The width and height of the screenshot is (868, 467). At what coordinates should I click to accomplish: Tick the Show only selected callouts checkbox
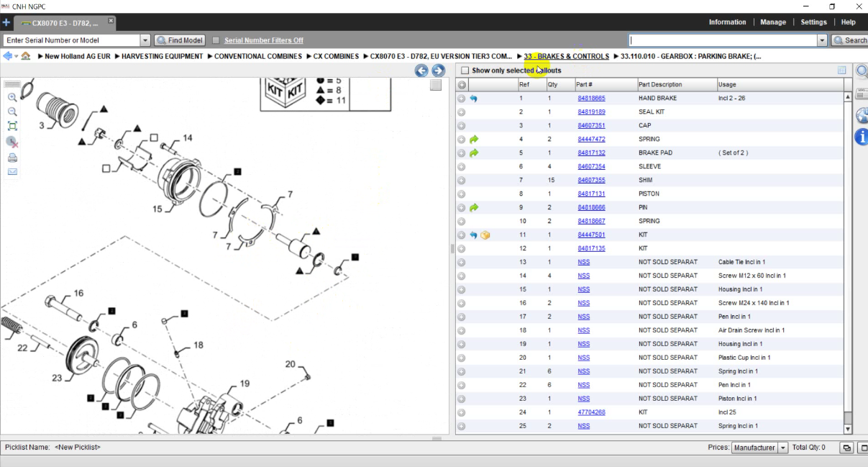click(465, 71)
